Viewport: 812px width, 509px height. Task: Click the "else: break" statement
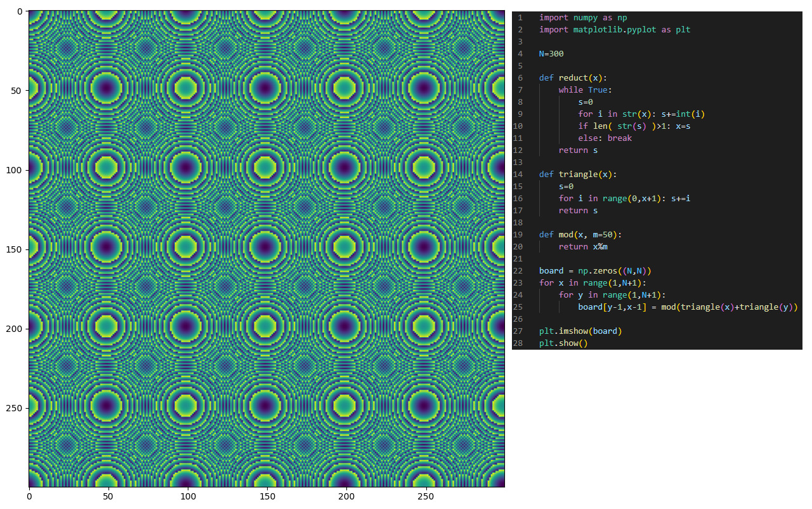coord(605,138)
